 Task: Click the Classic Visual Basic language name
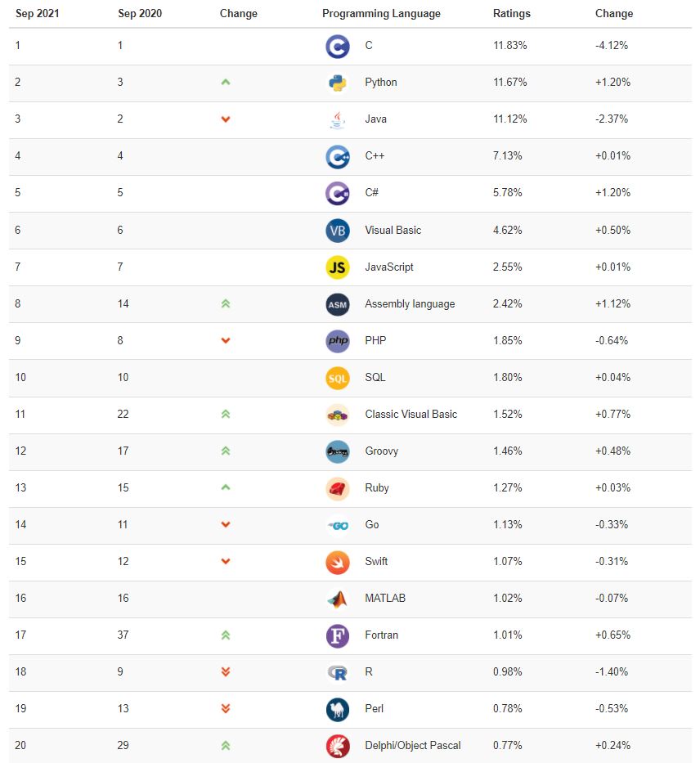[x=411, y=415]
